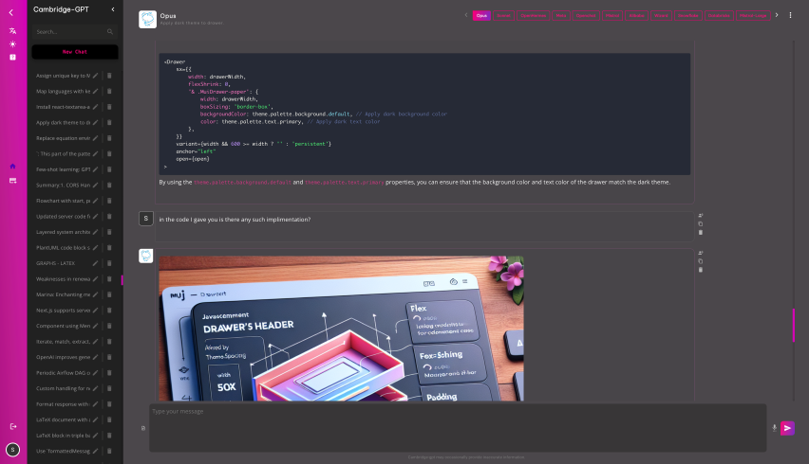
Task: Click the microphone voice input icon
Action: [x=774, y=428]
